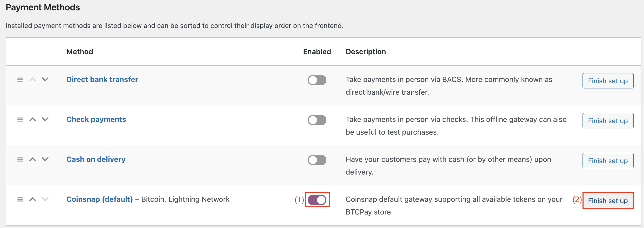Disable the Coinsnap payment toggle

[x=317, y=200]
